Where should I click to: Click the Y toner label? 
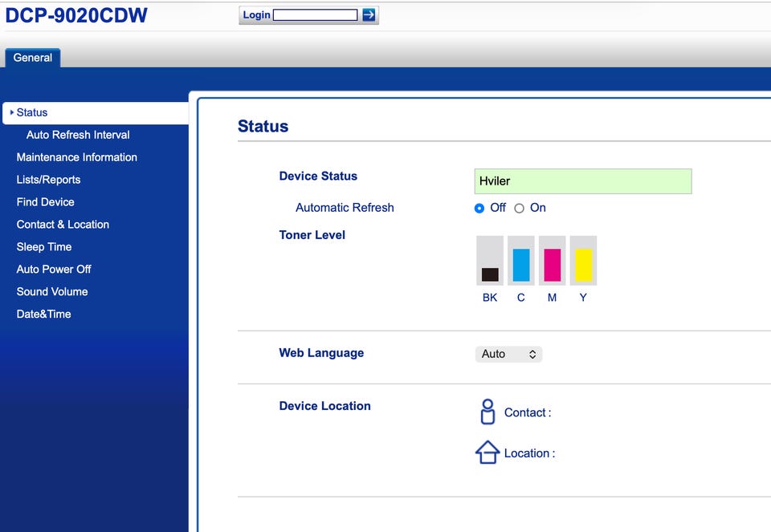point(583,298)
